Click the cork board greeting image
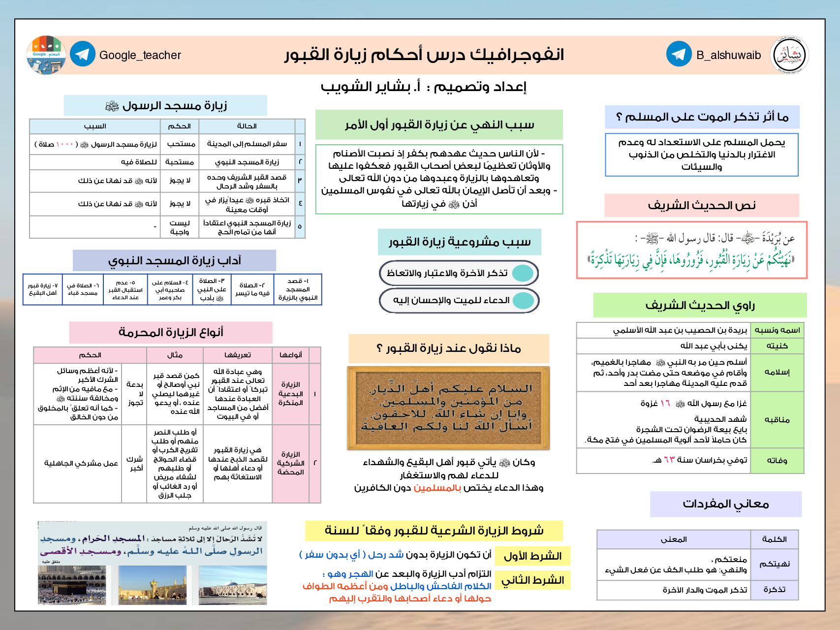This screenshot has width=840, height=630. [448, 408]
